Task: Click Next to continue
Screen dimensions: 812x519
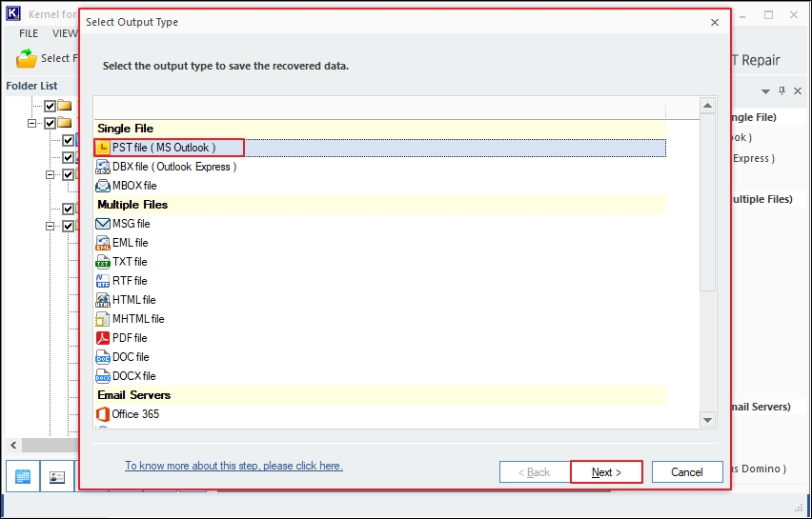Action: click(x=606, y=472)
